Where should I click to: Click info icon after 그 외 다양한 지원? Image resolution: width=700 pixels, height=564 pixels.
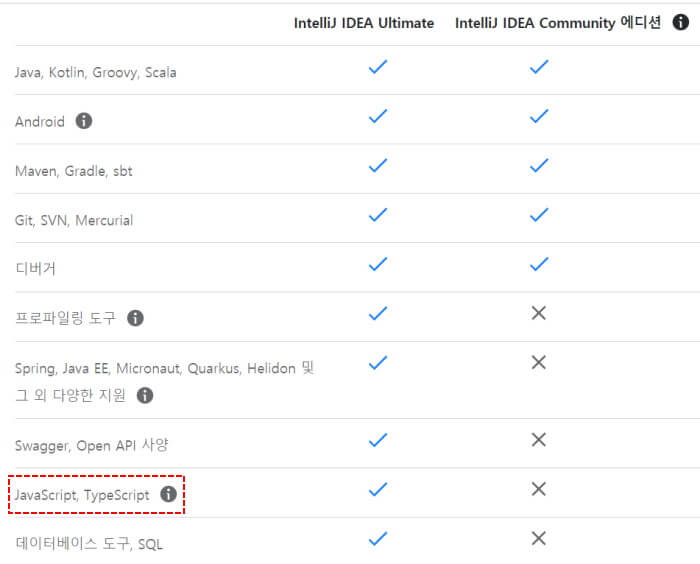pyautogui.click(x=145, y=395)
